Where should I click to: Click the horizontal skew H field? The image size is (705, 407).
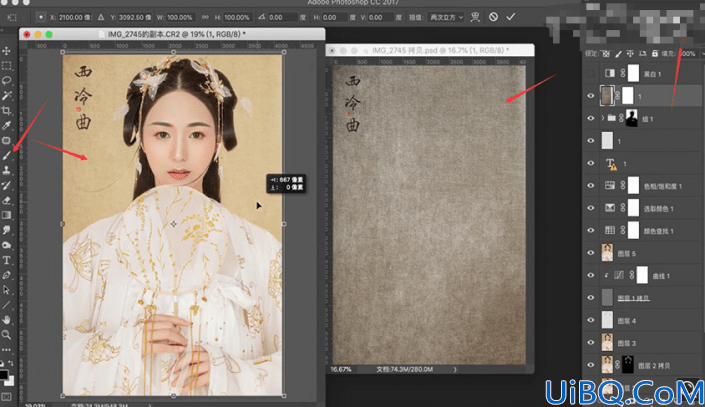coord(335,17)
